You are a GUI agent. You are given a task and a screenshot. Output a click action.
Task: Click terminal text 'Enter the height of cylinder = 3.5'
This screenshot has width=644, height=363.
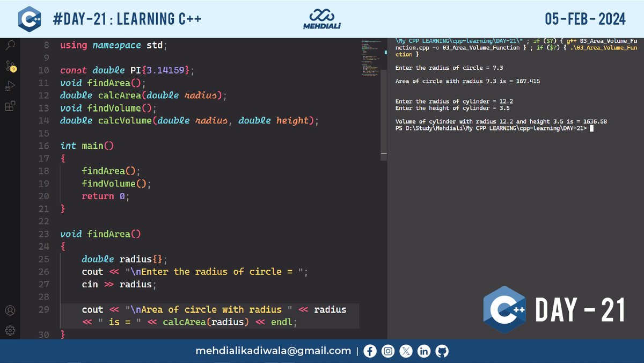(452, 108)
